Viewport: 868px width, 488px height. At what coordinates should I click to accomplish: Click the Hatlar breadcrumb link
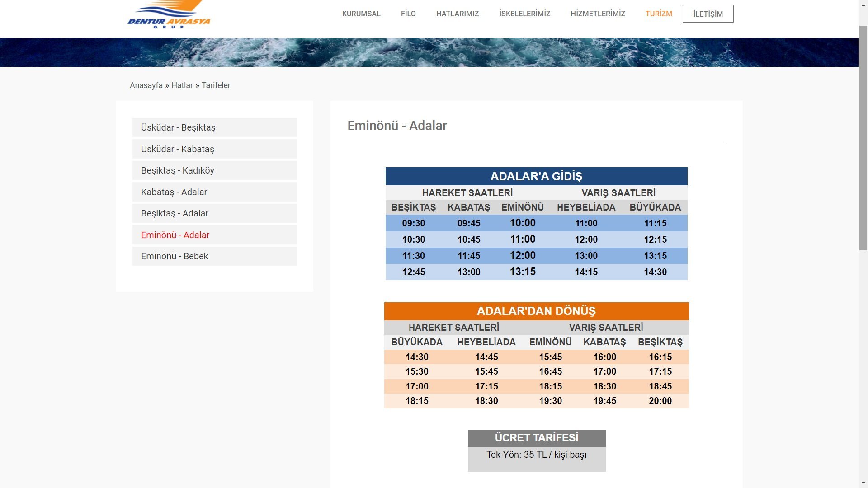(x=182, y=85)
